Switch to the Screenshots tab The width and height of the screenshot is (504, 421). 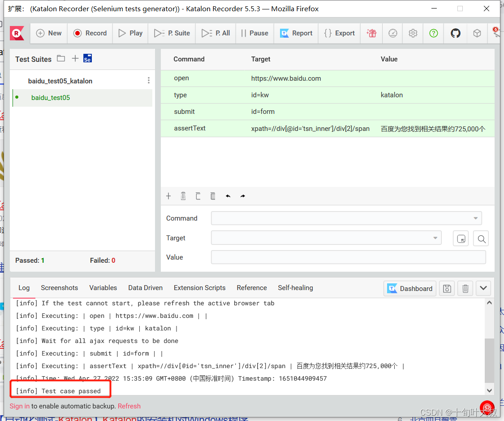60,288
